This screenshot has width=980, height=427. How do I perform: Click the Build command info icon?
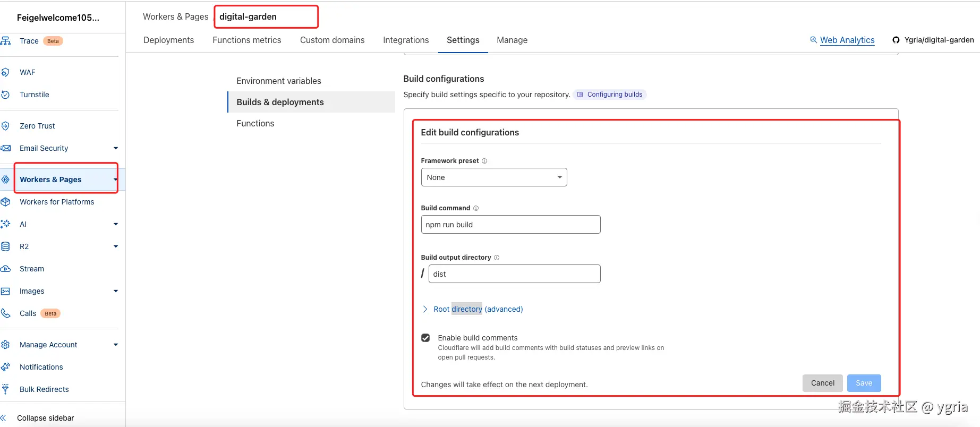476,208
